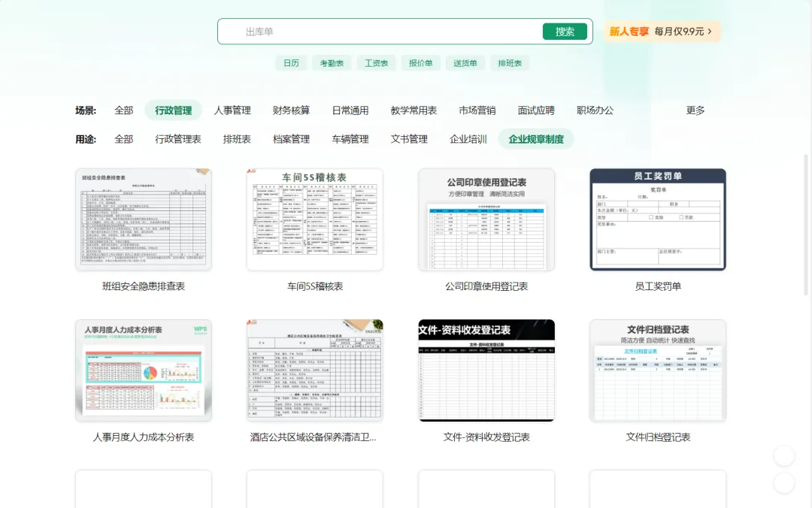The image size is (812, 508).
Task: Select the 报价单 quick search tag
Action: (x=420, y=63)
